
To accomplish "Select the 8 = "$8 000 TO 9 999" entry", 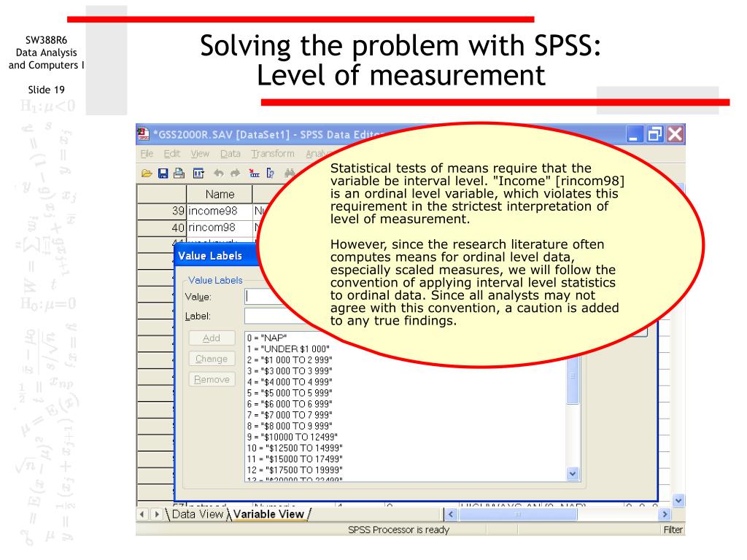I will pos(290,426).
